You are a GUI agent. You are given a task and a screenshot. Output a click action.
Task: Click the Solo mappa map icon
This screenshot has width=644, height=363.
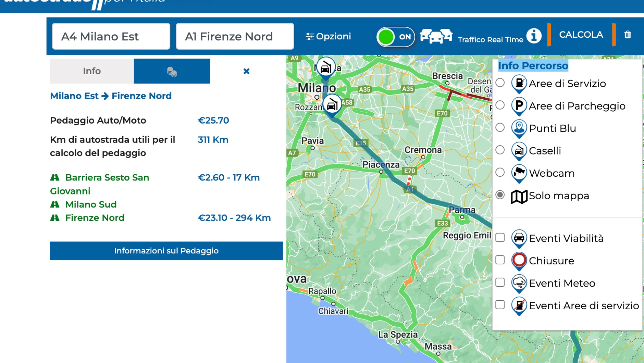pos(519,197)
